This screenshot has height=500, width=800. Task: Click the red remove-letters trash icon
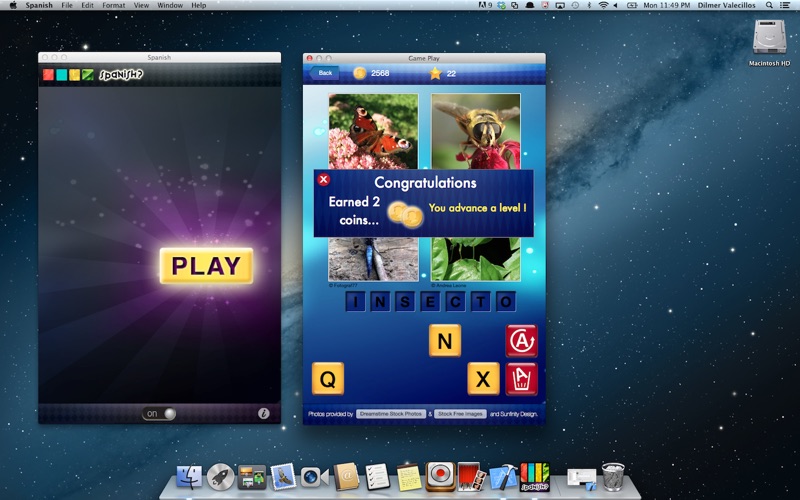point(521,379)
